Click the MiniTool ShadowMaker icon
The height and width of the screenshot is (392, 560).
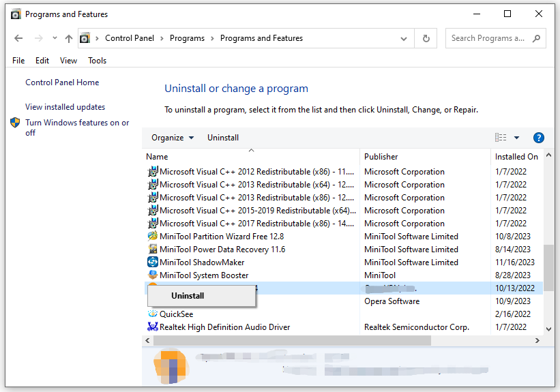coord(153,262)
